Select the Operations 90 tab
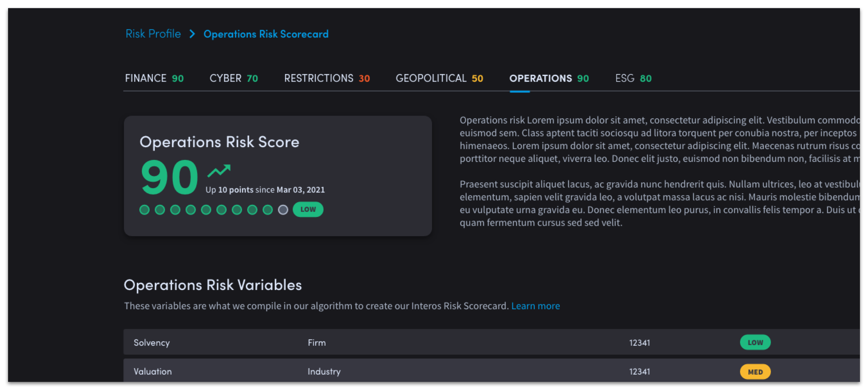Screen dimensions: 868x390 (549, 78)
